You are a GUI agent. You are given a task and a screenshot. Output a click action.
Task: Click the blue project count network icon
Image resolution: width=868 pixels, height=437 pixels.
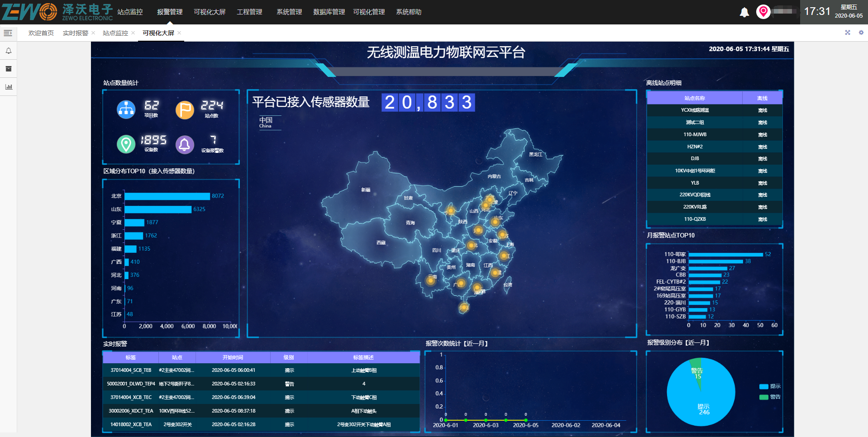(126, 109)
